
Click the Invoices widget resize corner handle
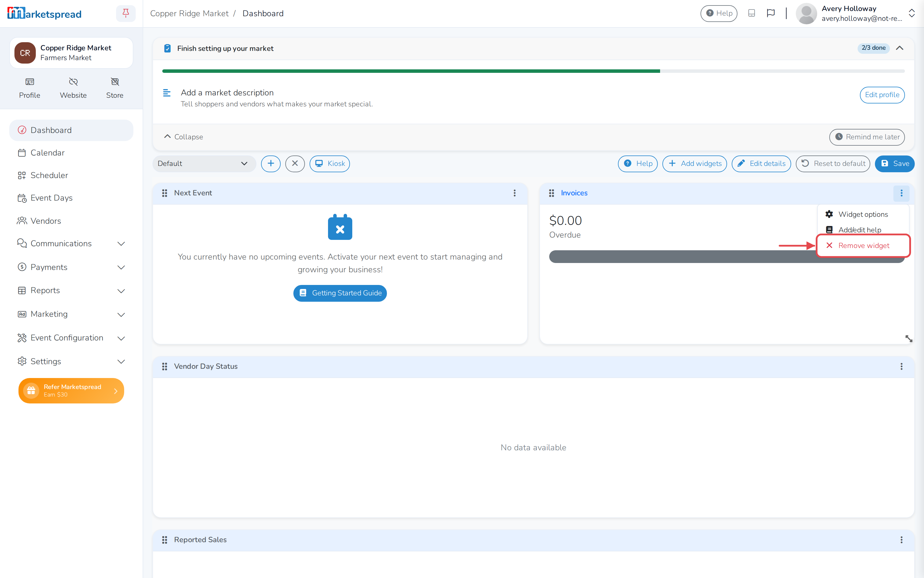(x=908, y=338)
